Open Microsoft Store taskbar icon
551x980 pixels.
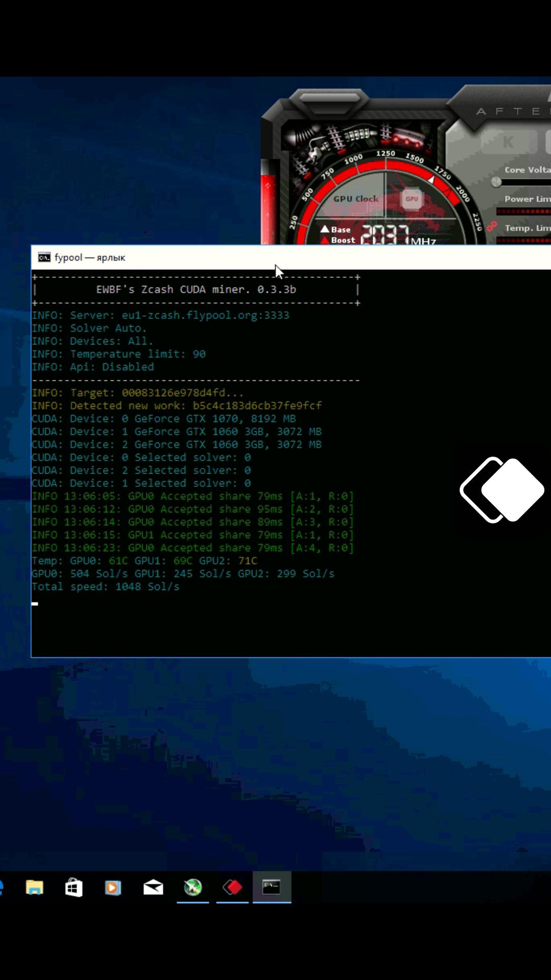point(74,888)
